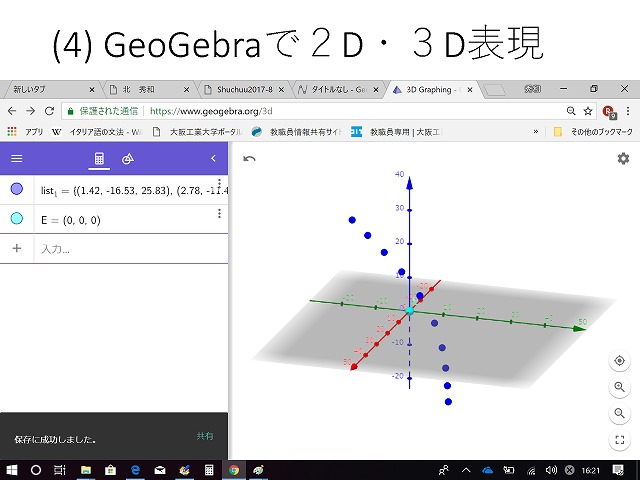Switch to 北 秀和 browser tab

[147, 89]
